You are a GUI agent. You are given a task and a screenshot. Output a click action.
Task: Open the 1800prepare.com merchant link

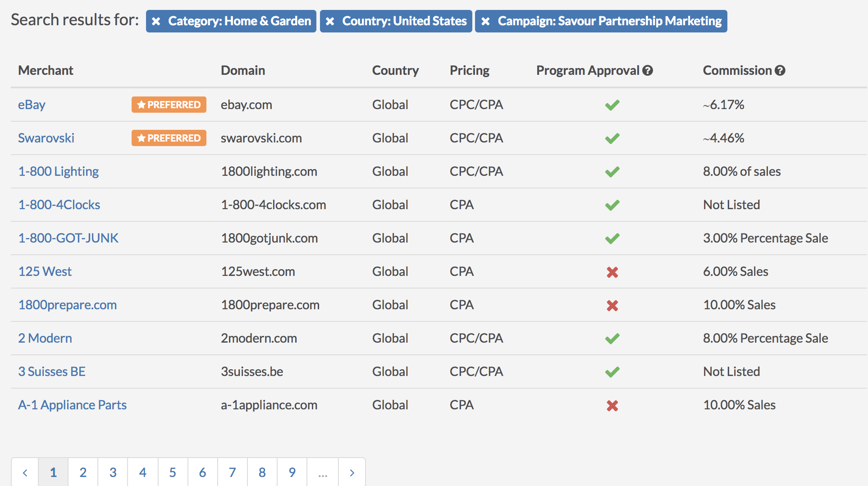[x=68, y=305]
